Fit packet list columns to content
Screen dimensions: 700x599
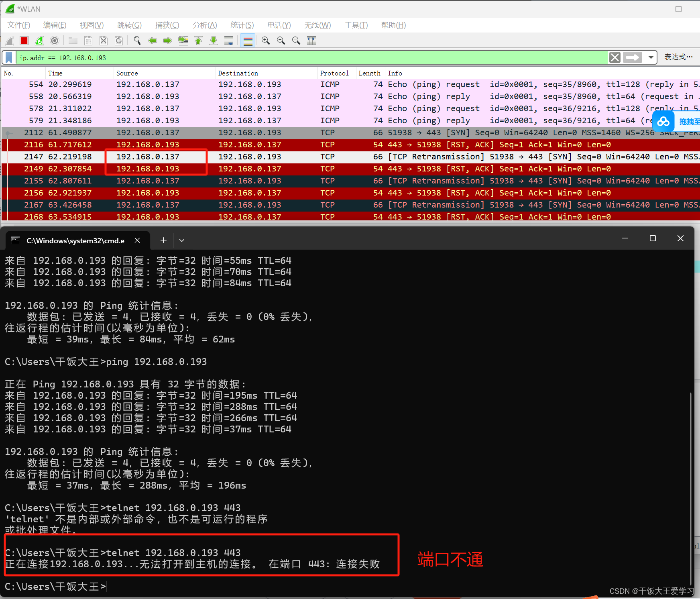[311, 41]
